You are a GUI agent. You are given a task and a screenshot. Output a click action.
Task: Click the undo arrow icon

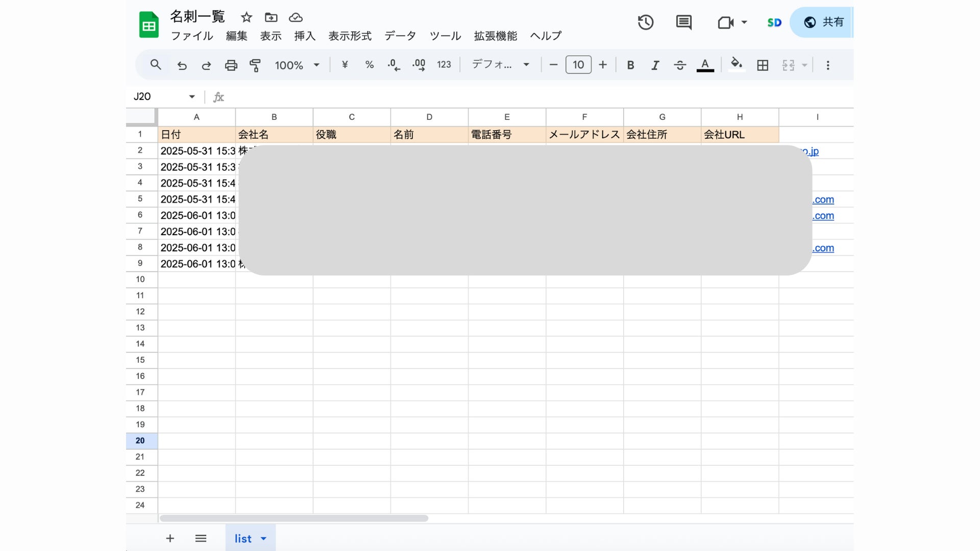click(182, 65)
